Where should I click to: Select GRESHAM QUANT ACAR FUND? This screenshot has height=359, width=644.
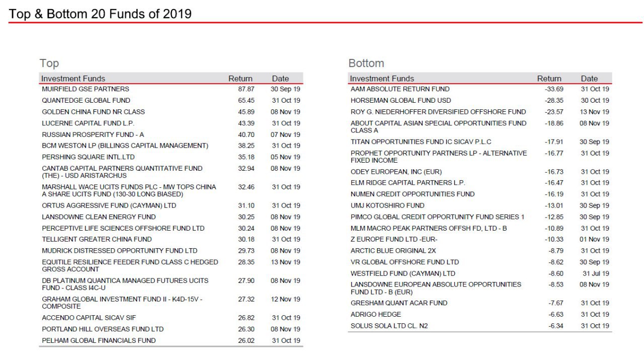pos(399,303)
